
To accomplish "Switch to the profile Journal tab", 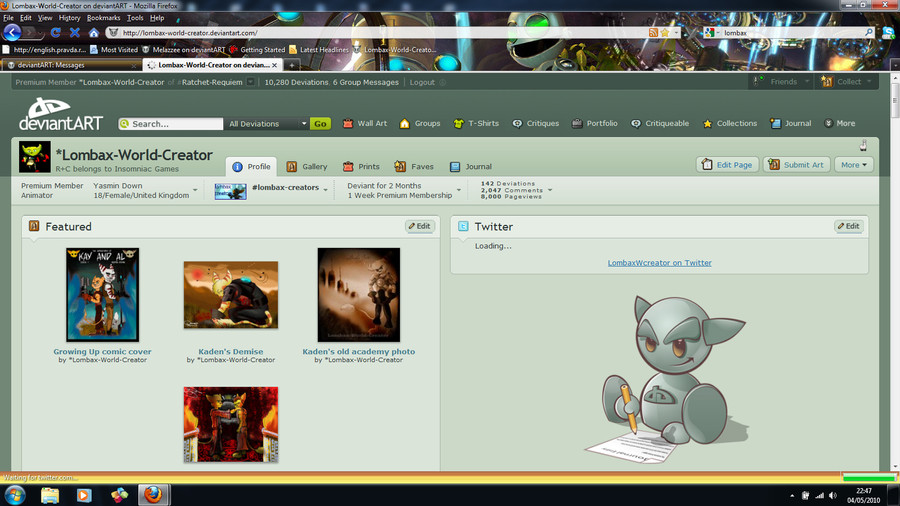I will pyautogui.click(x=471, y=166).
